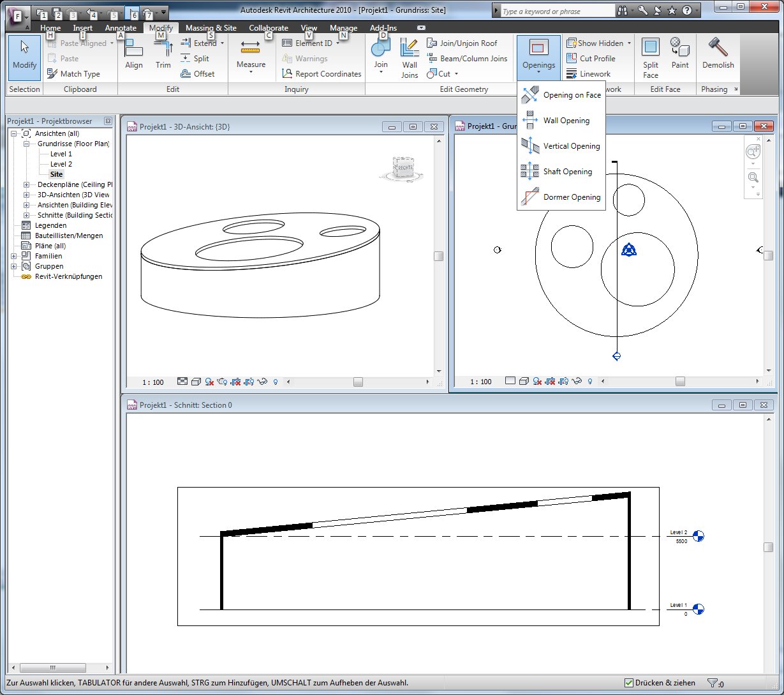Toggle crop view in Site plan view bar
This screenshot has height=695, width=784.
point(551,382)
